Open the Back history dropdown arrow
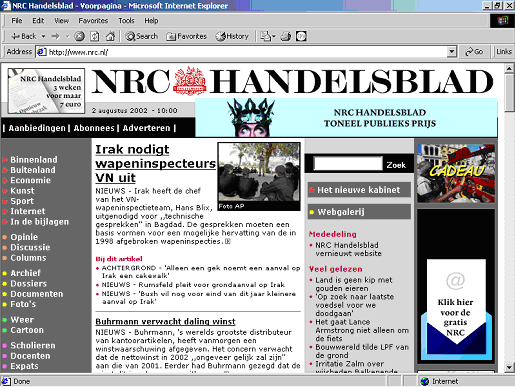The height and width of the screenshot is (387, 515). [x=43, y=36]
